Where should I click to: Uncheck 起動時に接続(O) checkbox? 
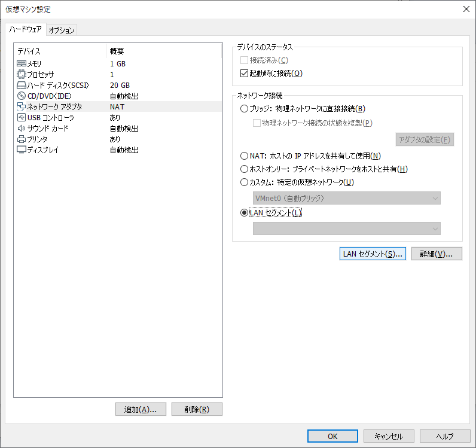[244, 73]
